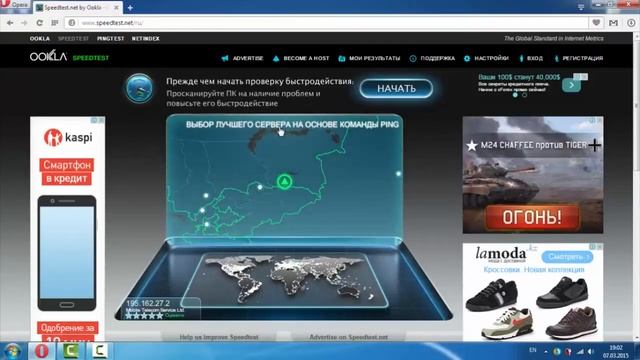Viewport: 640px width, 360px height.
Task: Reload the current page
Action: (40, 23)
